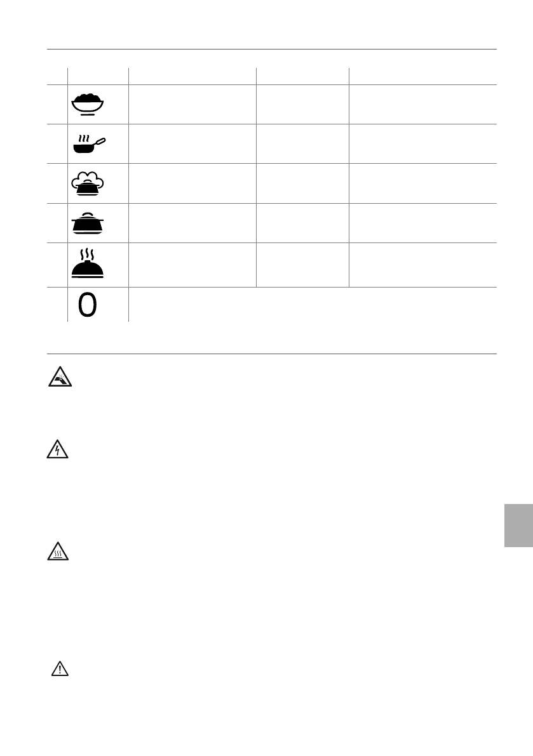
Task: Click the wide blank cell beside the zero symbol
Action: coord(312,305)
